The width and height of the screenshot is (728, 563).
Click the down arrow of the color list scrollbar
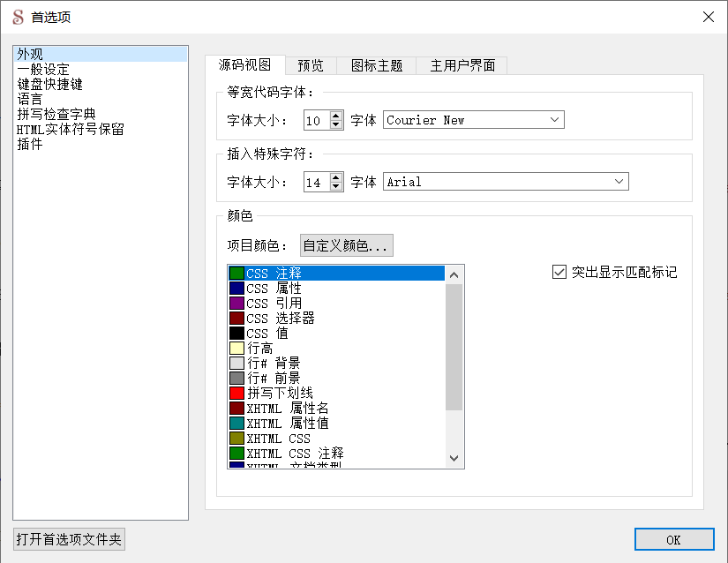coord(454,459)
